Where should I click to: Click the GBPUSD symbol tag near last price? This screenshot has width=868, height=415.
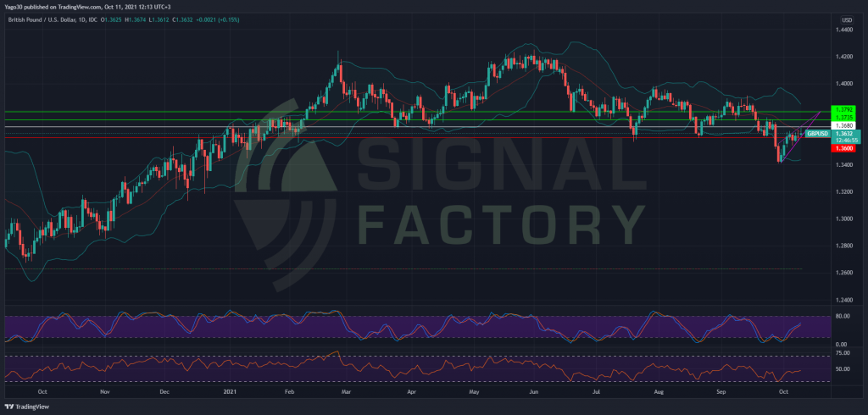coord(817,133)
